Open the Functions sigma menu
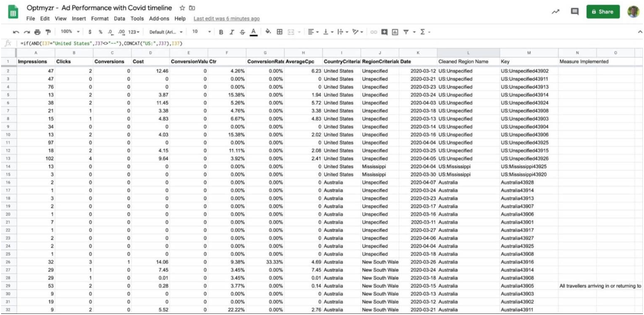Viewport: 644px width, 315px height. click(424, 32)
